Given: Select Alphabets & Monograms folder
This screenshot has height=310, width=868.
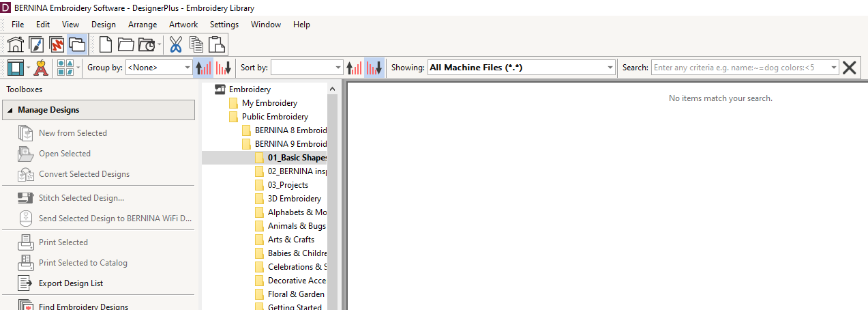Looking at the screenshot, I should pos(297,212).
